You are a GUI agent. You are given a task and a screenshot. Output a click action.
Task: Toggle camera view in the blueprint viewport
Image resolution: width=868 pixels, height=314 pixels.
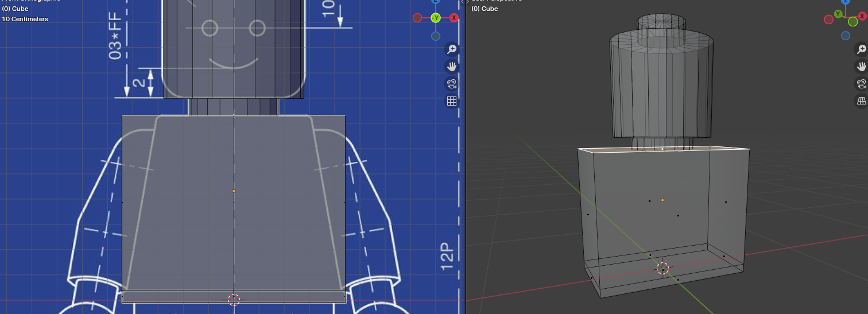452,84
